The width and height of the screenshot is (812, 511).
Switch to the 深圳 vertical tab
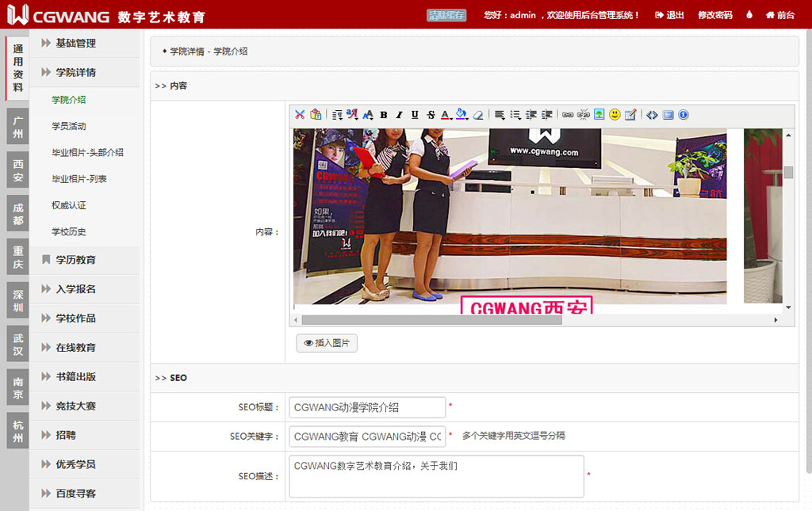(x=17, y=301)
